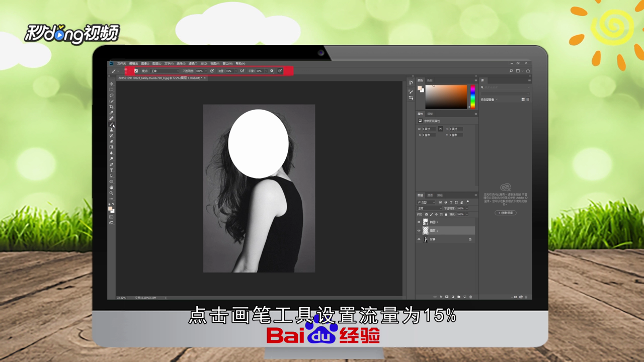Create new group folder icon
Image resolution: width=644 pixels, height=362 pixels.
click(459, 297)
